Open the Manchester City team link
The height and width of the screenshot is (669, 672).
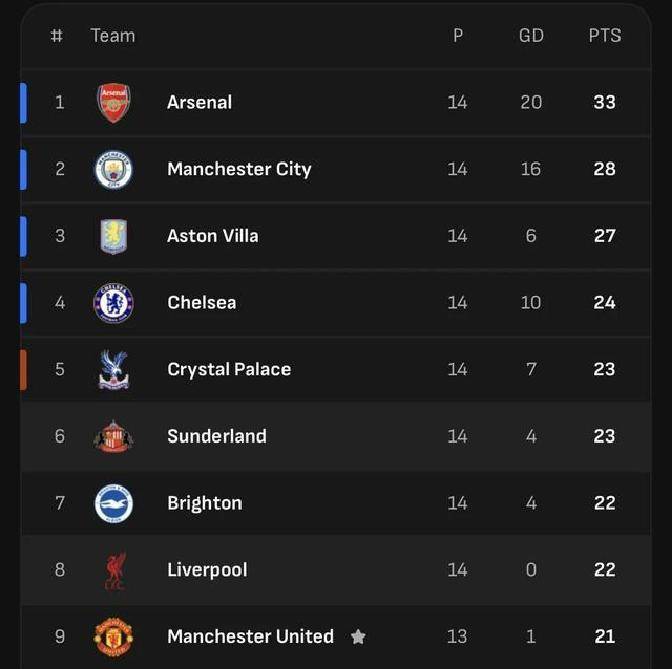click(239, 169)
